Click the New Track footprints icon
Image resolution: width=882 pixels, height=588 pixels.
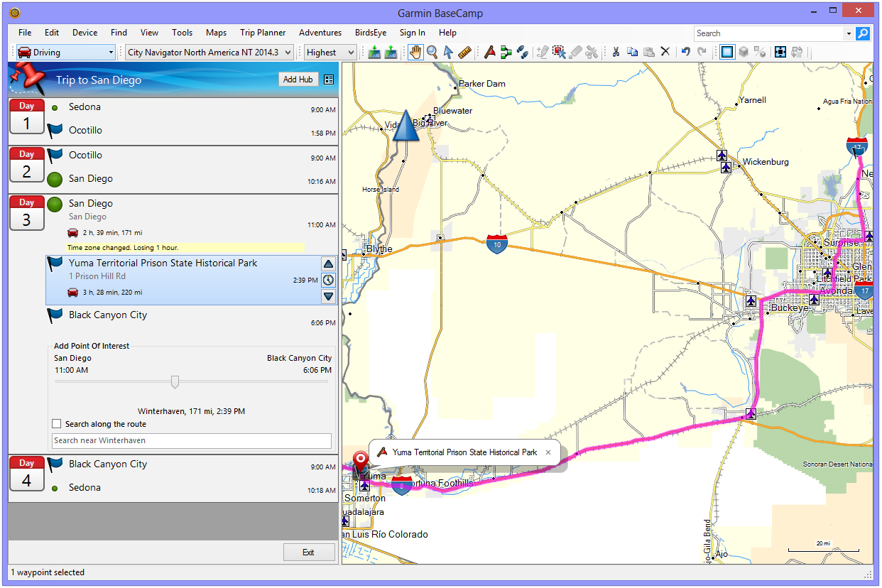click(x=522, y=52)
